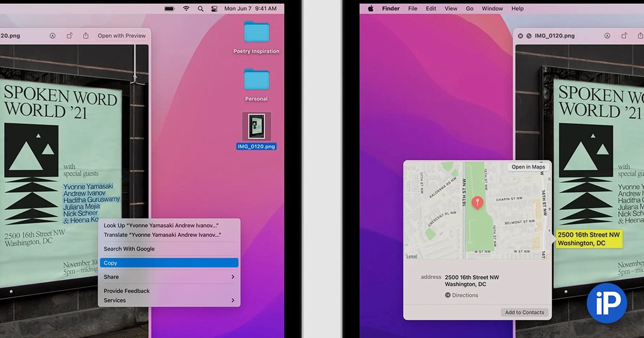Click full-screen icon beside IMG_0120.png title
Image resolution: width=644 pixels, height=338 pixels.
click(x=529, y=36)
